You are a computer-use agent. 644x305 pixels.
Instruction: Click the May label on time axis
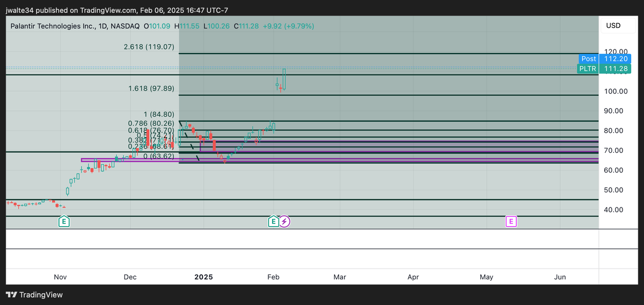(486, 277)
